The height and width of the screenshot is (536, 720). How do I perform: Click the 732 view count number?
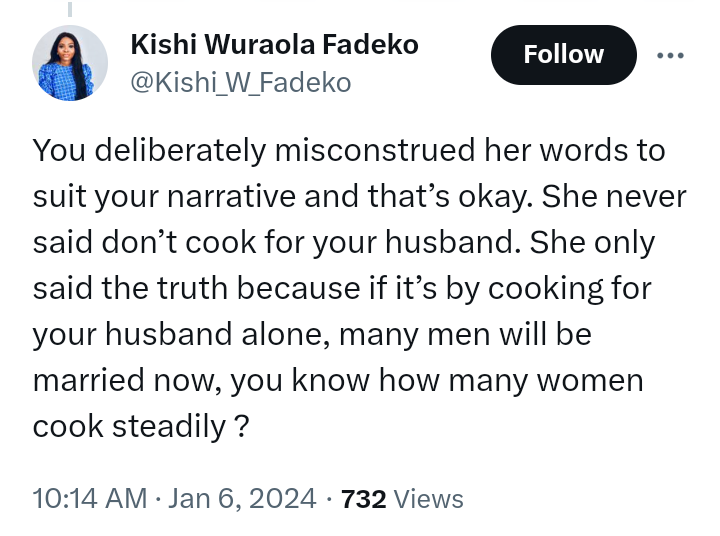tap(364, 498)
